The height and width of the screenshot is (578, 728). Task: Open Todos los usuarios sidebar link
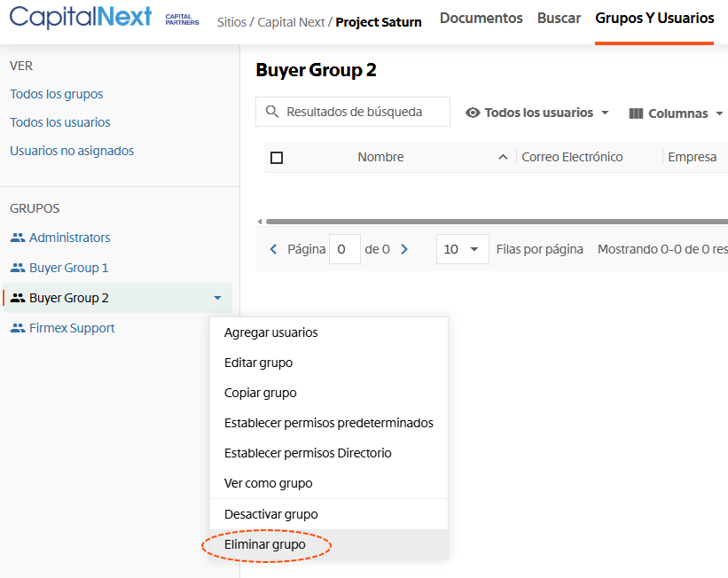click(x=60, y=122)
